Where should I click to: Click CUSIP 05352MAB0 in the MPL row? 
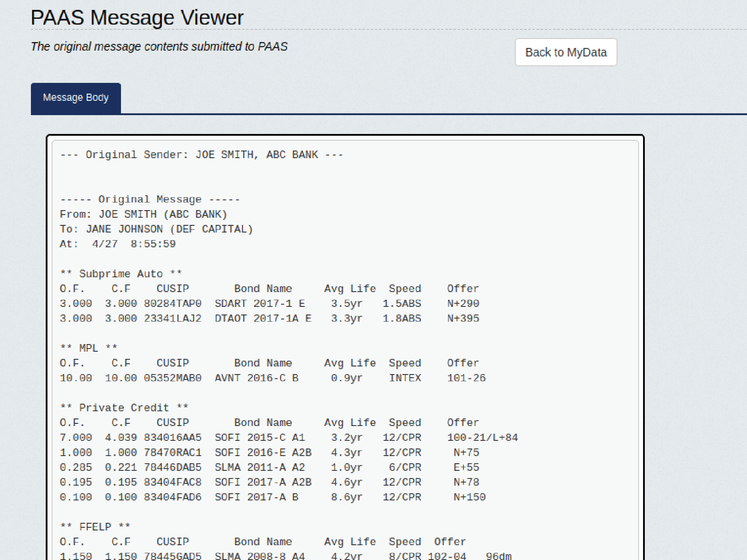coord(173,378)
